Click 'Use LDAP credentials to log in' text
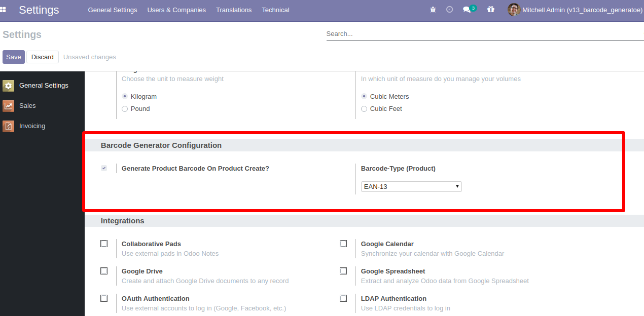 [406, 308]
